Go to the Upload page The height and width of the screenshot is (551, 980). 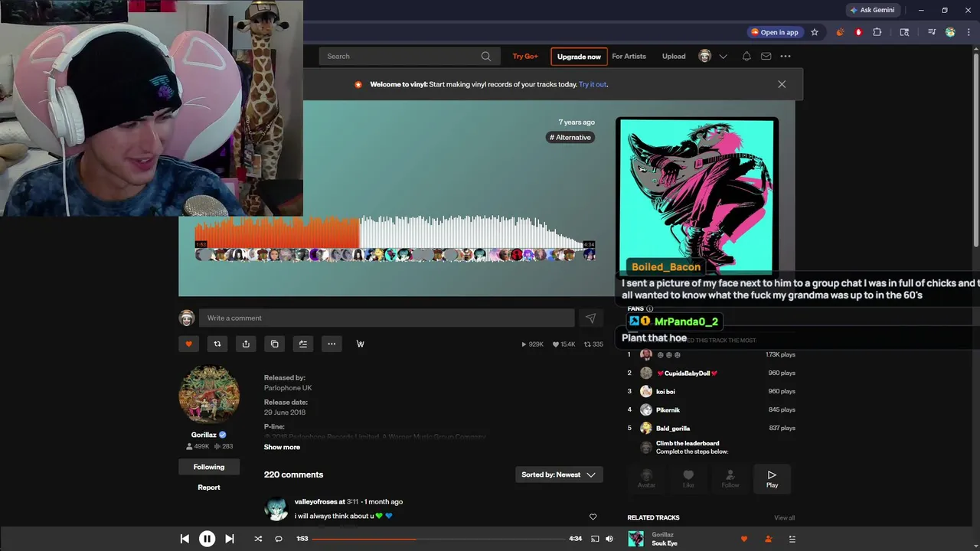[x=674, y=56]
